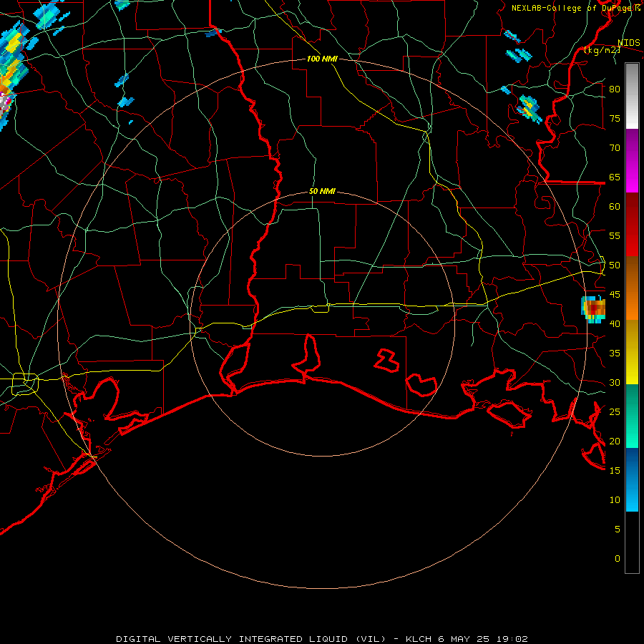Click the scale value '20'
The image size is (644, 644).
click(x=615, y=441)
